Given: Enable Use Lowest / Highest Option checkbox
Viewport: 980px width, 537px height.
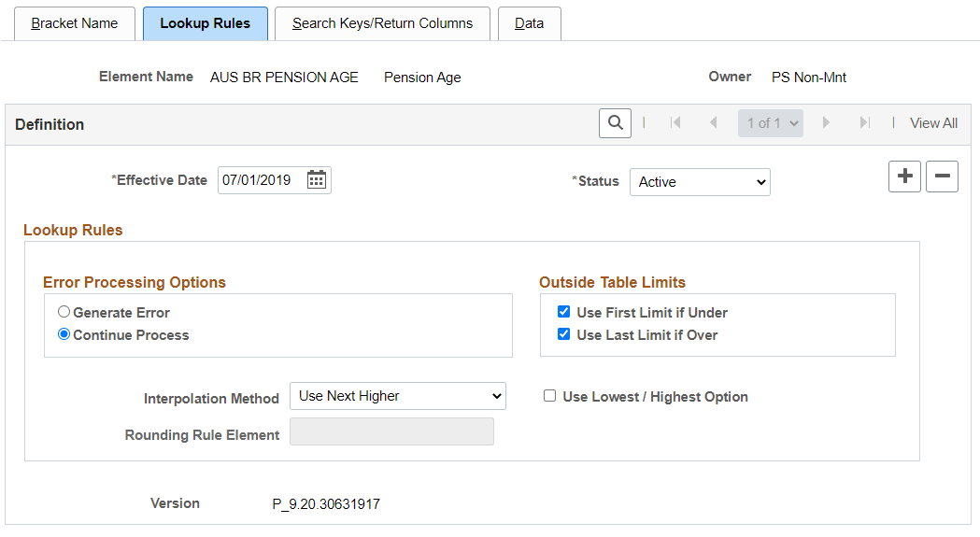Looking at the screenshot, I should point(549,396).
